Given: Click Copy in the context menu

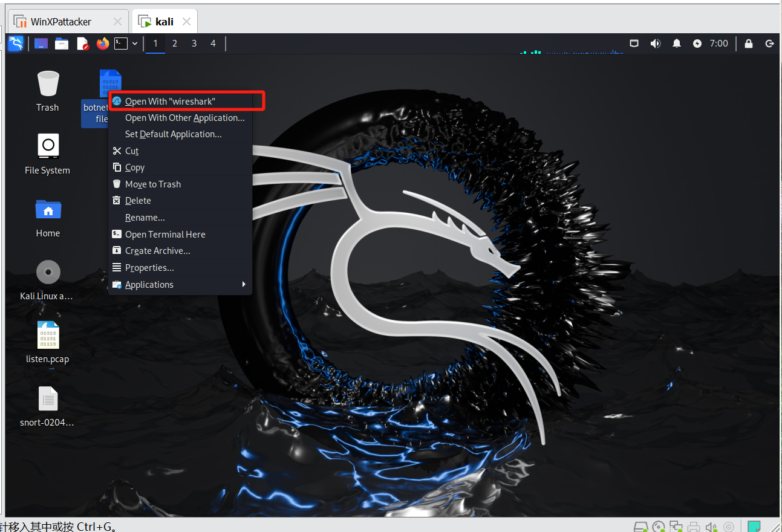Looking at the screenshot, I should point(180,167).
